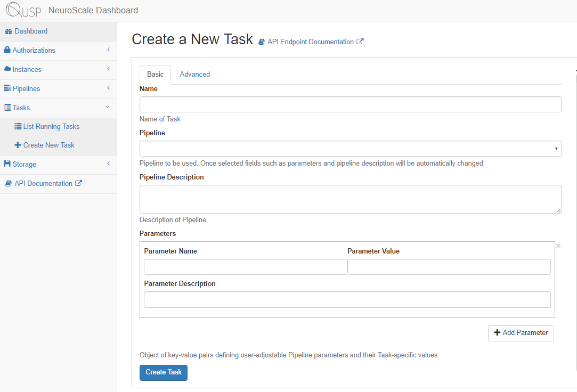Click the Instances cloud icon

click(7, 69)
